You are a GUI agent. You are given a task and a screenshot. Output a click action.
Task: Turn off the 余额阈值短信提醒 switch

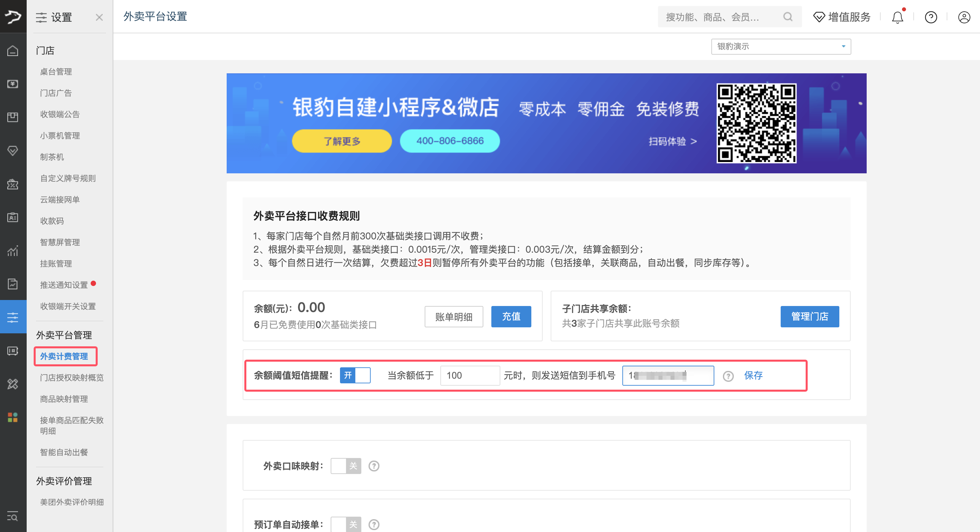tap(355, 376)
